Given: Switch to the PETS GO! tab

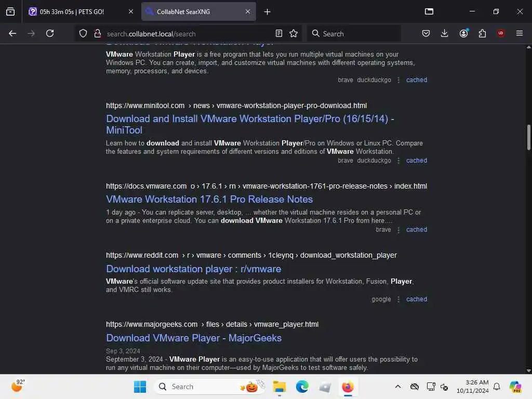Looking at the screenshot, I should click(x=81, y=11).
